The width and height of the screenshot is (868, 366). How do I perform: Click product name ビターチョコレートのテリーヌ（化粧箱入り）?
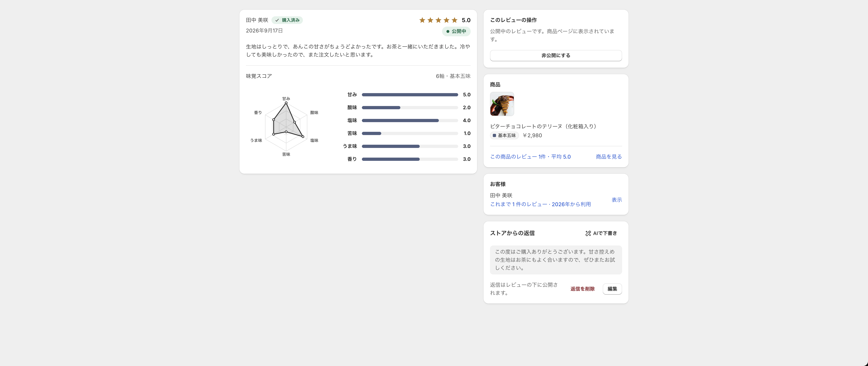pos(544,127)
